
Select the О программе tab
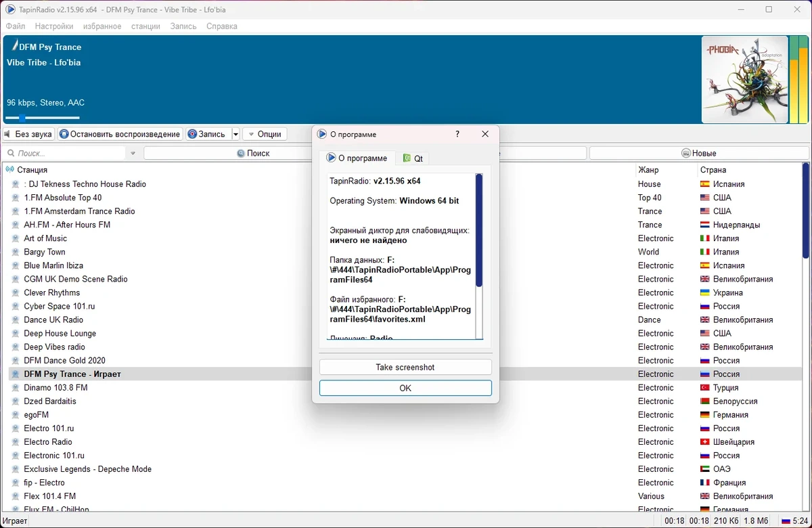tap(357, 158)
